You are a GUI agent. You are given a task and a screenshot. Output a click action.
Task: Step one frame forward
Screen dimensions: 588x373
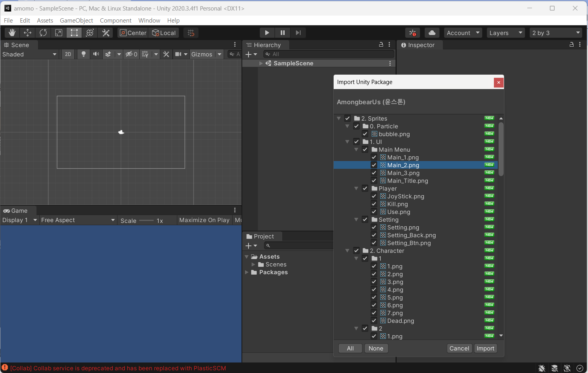(298, 33)
